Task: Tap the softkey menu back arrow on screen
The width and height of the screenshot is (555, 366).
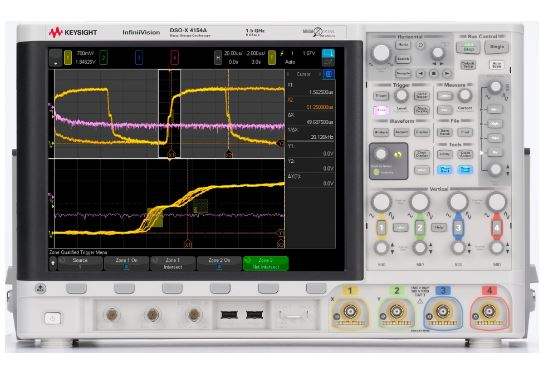Action: 53,263
